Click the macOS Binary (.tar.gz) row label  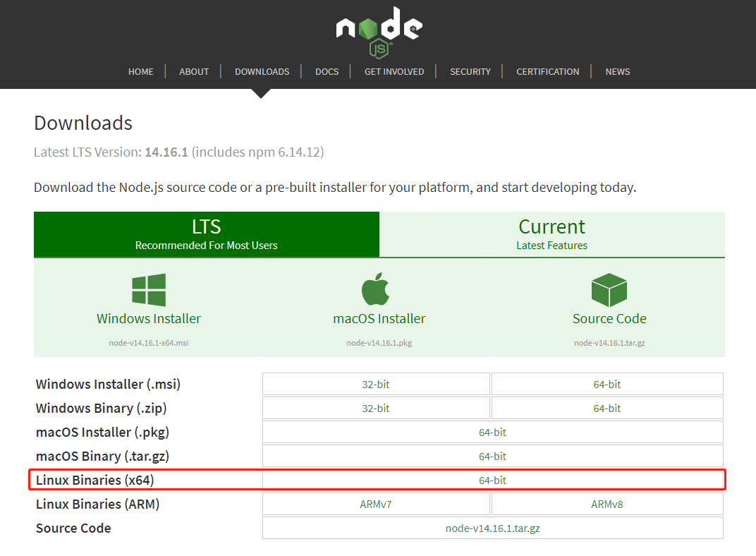coord(103,457)
